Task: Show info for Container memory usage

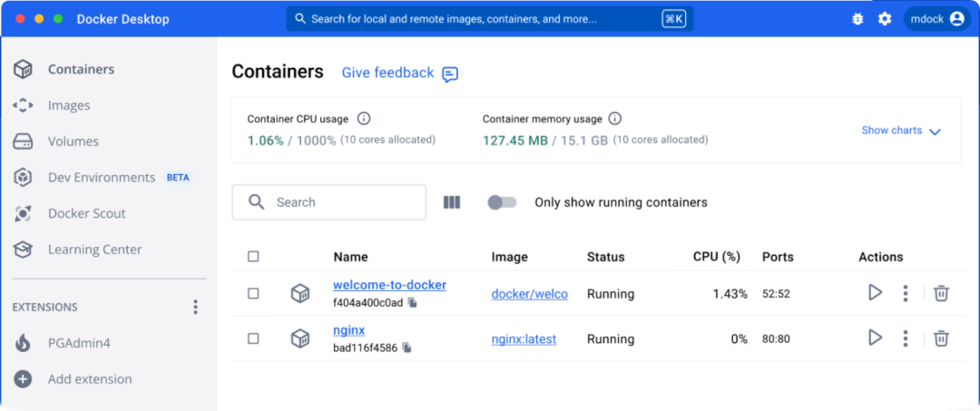Action: (x=615, y=118)
